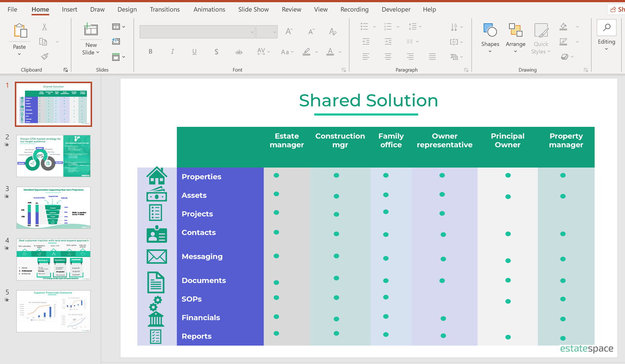Open Line Spacing dropdown
This screenshot has width=625, height=364.
pos(415,27)
